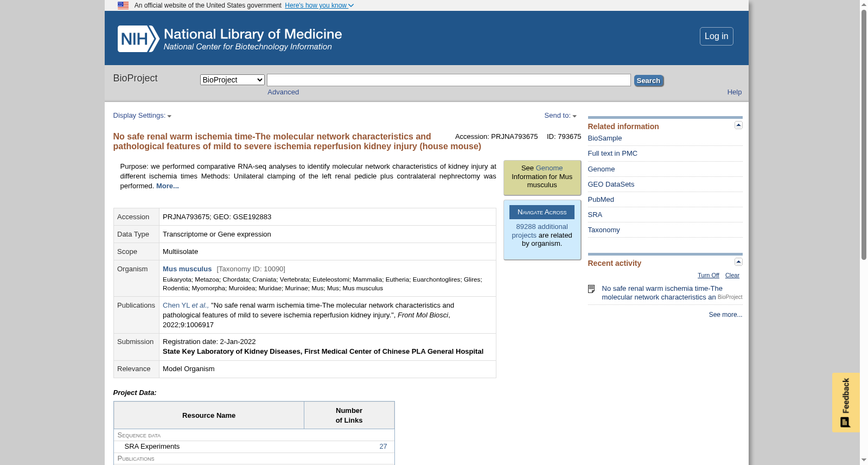Open BioSample related information
Image resolution: width=868 pixels, height=465 pixels.
[x=604, y=138]
